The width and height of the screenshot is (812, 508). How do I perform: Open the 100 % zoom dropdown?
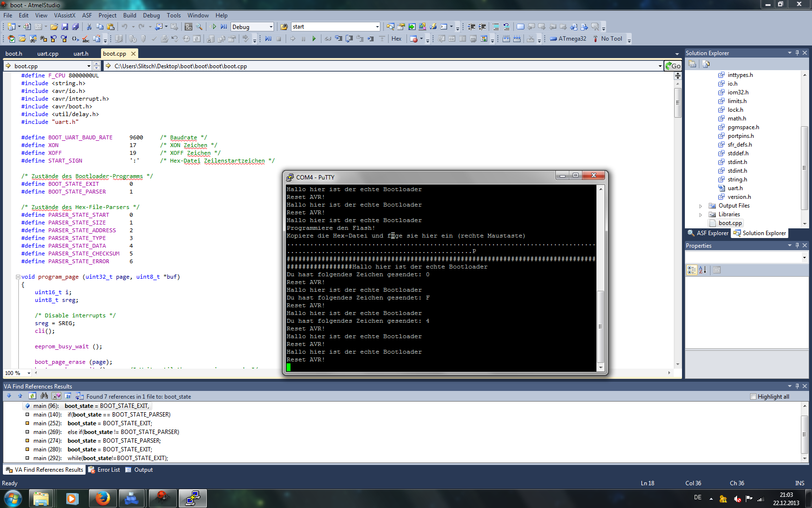pyautogui.click(x=29, y=373)
